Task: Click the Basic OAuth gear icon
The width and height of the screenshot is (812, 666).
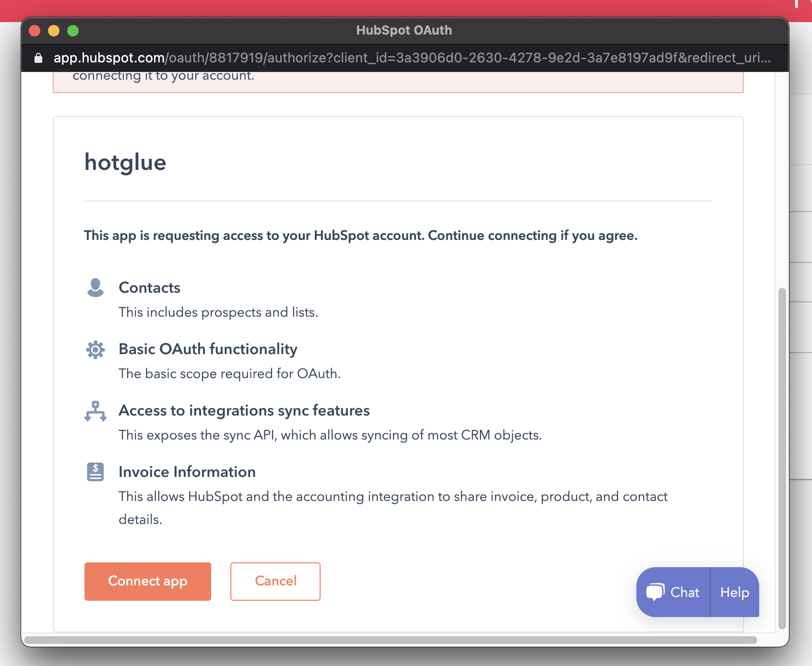Action: tap(96, 349)
